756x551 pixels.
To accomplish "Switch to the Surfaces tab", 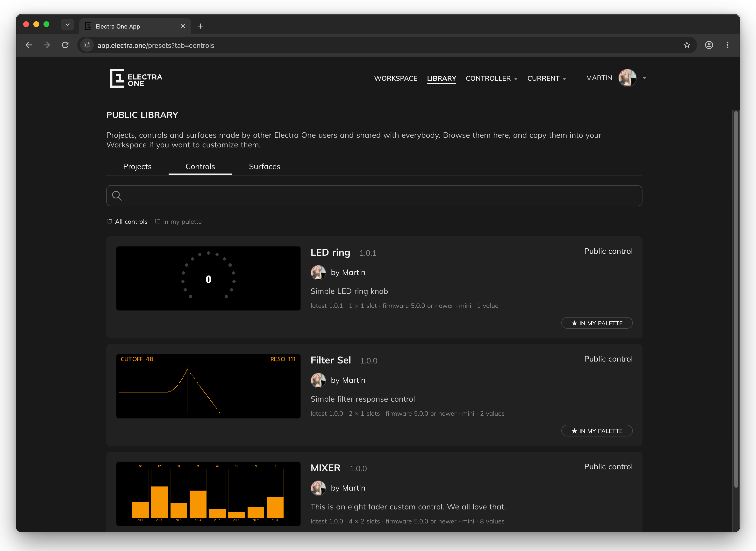I will pyautogui.click(x=264, y=167).
